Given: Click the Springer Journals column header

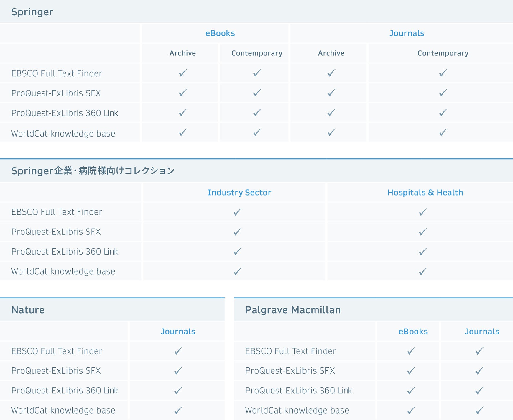Looking at the screenshot, I should coord(407,33).
